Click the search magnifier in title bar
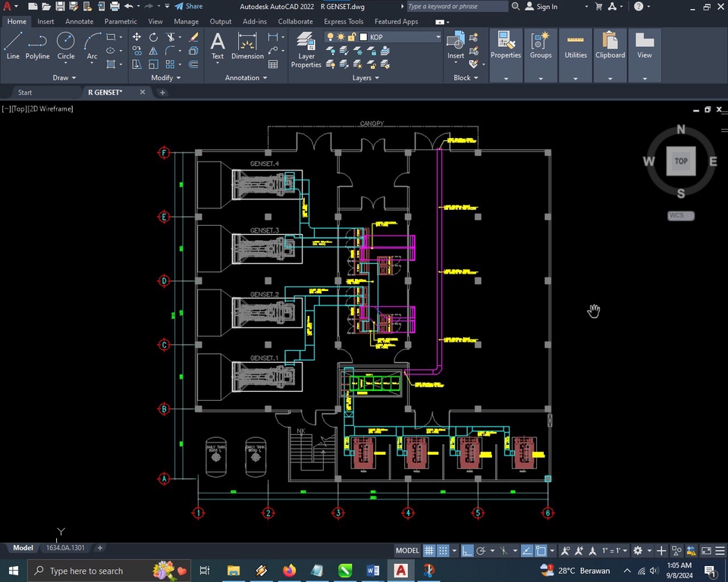Screen dimensions: 728x582 point(516,7)
